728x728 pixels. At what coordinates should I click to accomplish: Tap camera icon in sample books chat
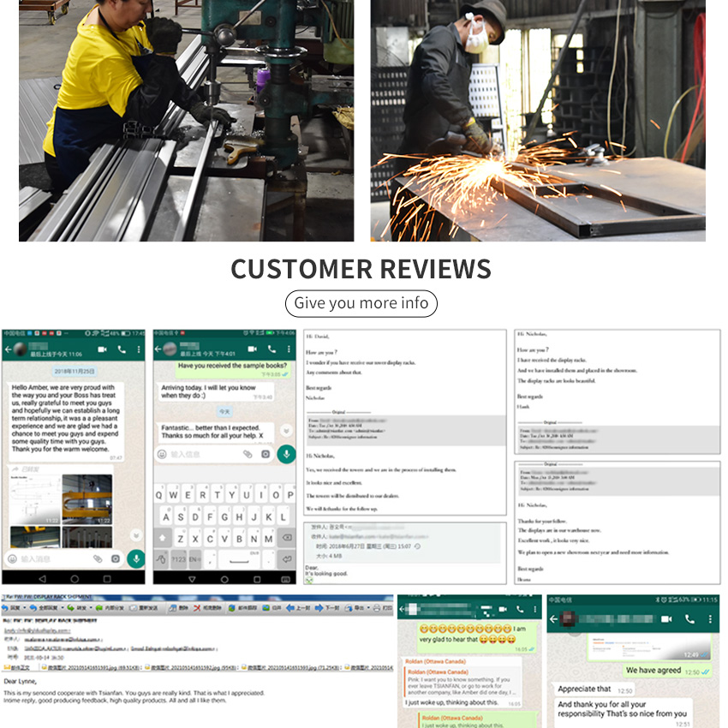[x=266, y=454]
